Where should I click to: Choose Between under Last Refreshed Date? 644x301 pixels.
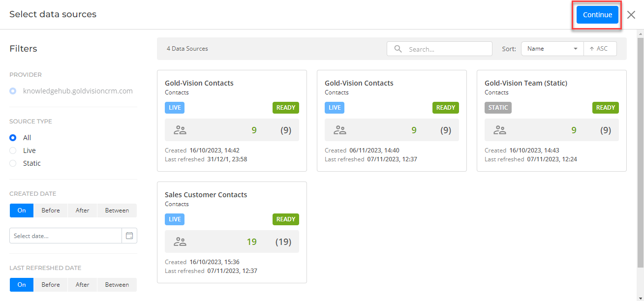click(117, 285)
